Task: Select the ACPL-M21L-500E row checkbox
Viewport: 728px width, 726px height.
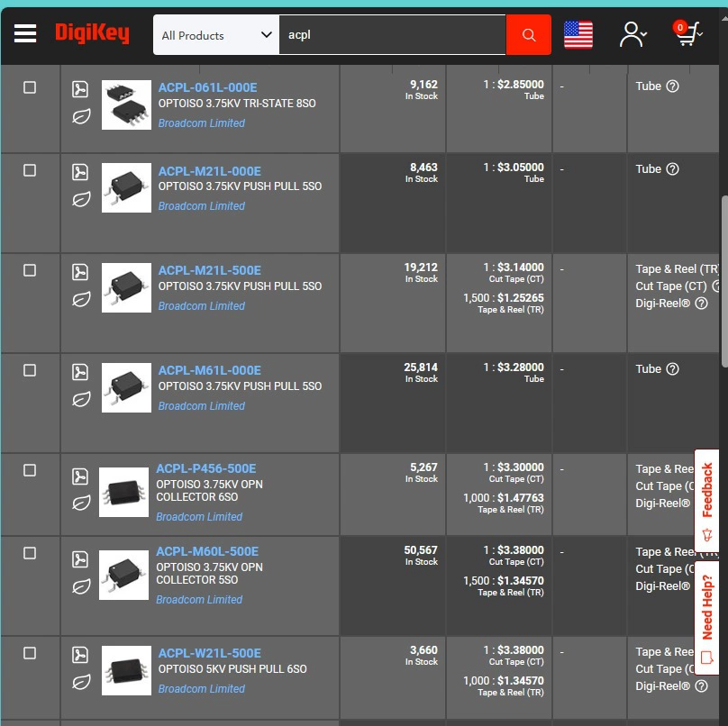Action: coord(30,270)
